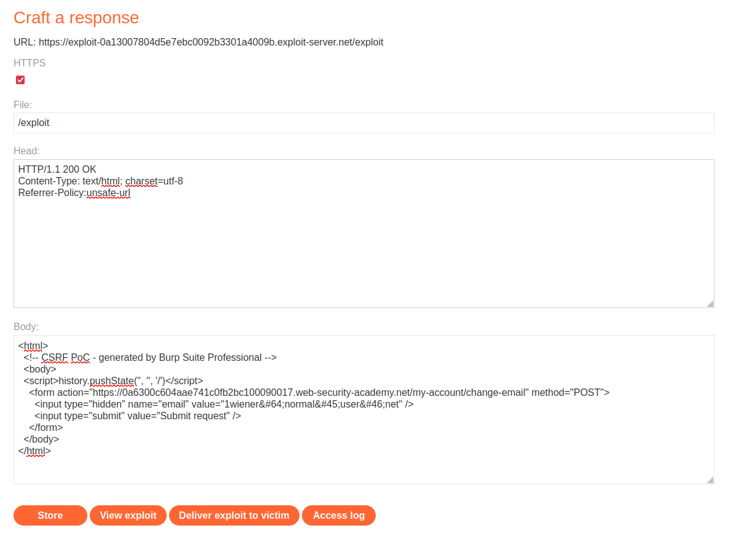Click the Submit request input line

point(138,416)
